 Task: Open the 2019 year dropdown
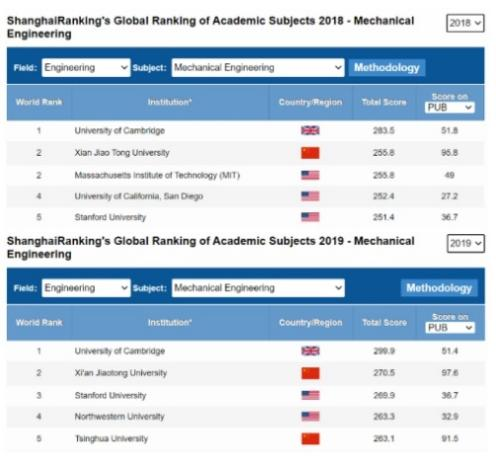pos(465,243)
